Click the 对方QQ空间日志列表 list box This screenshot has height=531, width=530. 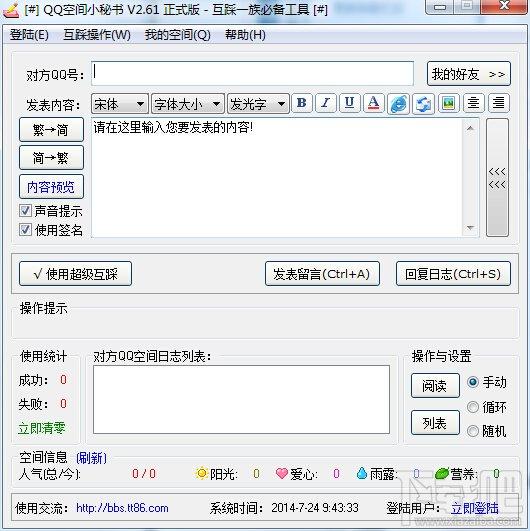241,400
